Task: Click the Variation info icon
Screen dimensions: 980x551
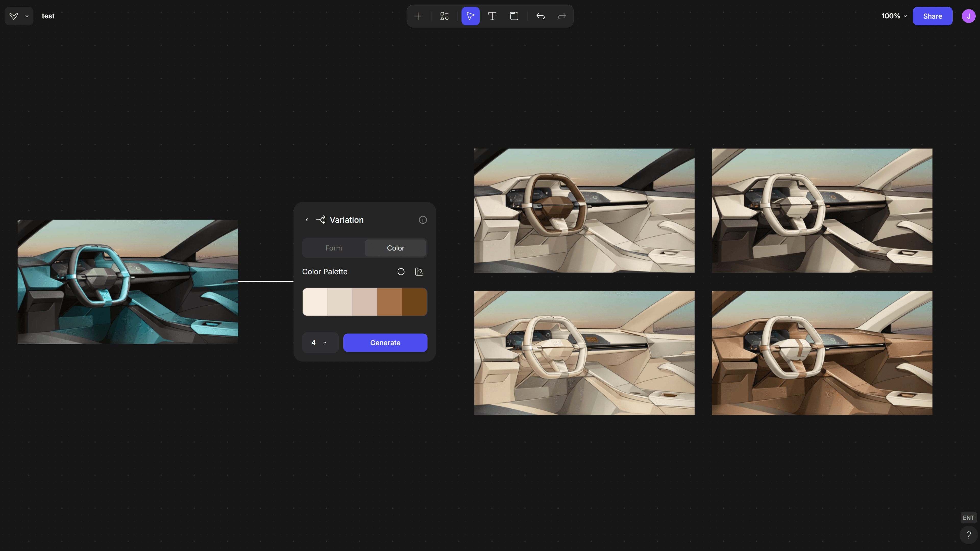Action: 423,220
